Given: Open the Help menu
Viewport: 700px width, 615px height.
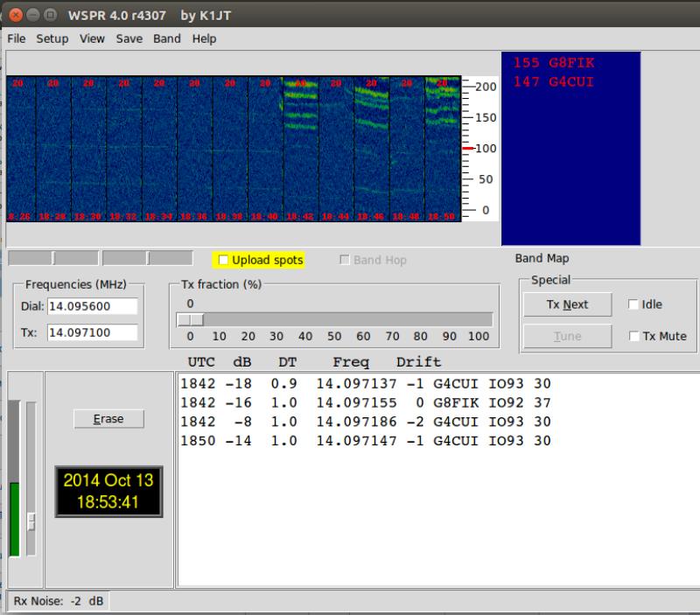Looking at the screenshot, I should pos(204,38).
